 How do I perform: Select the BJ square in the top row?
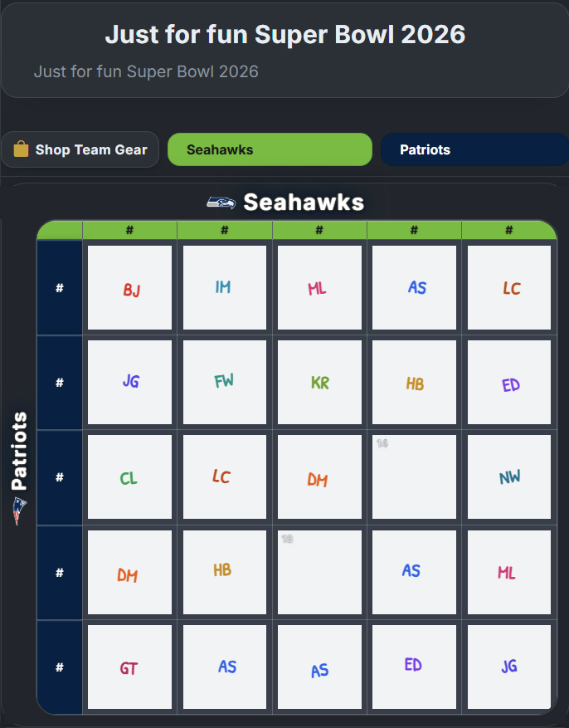click(129, 288)
